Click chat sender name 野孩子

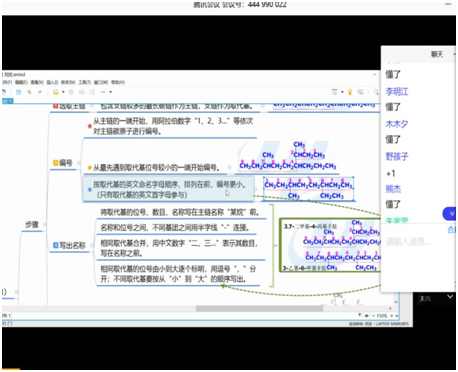point(397,156)
